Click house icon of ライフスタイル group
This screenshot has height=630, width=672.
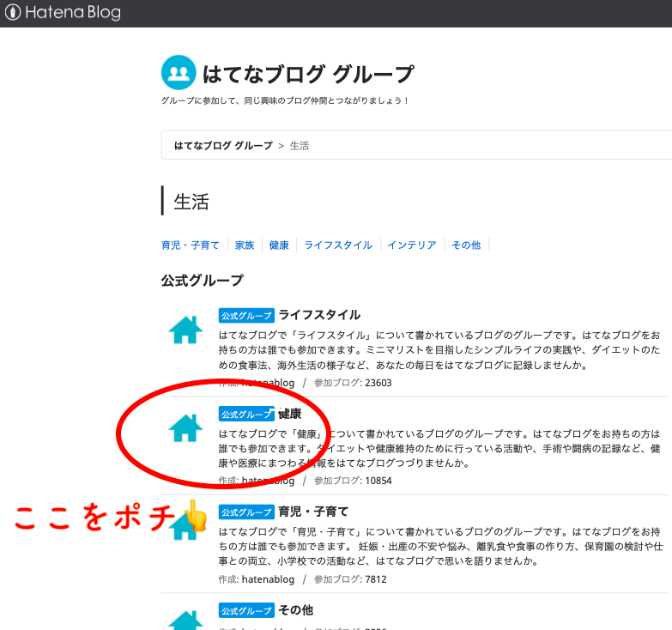185,330
